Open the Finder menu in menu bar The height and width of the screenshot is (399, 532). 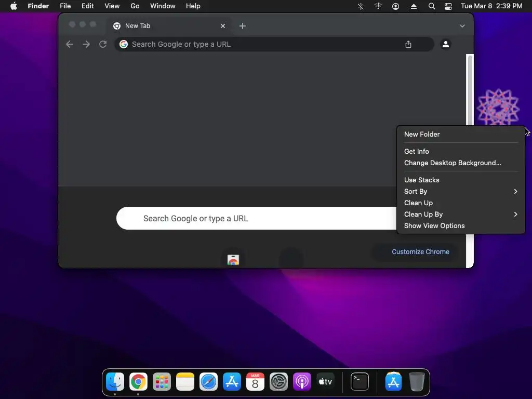tap(38, 6)
